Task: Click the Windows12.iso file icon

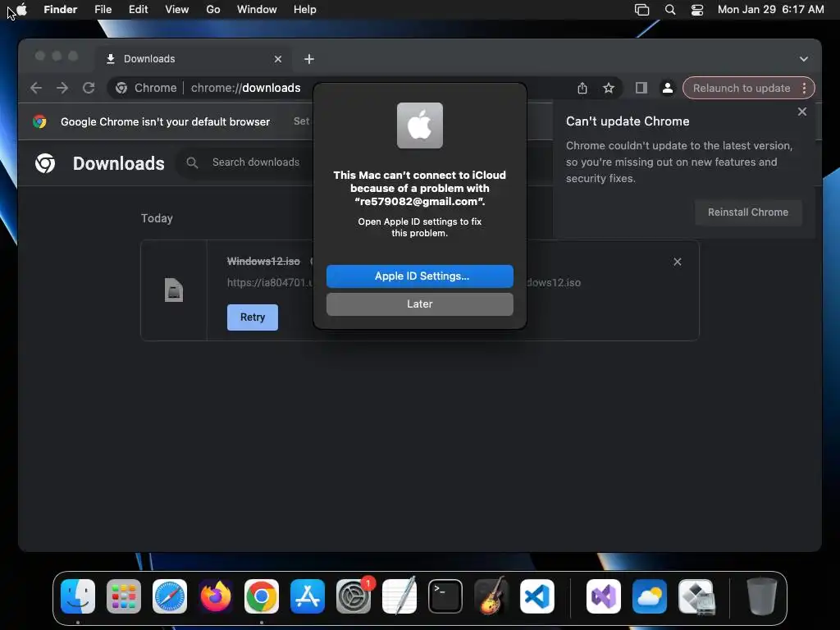Action: [x=174, y=290]
